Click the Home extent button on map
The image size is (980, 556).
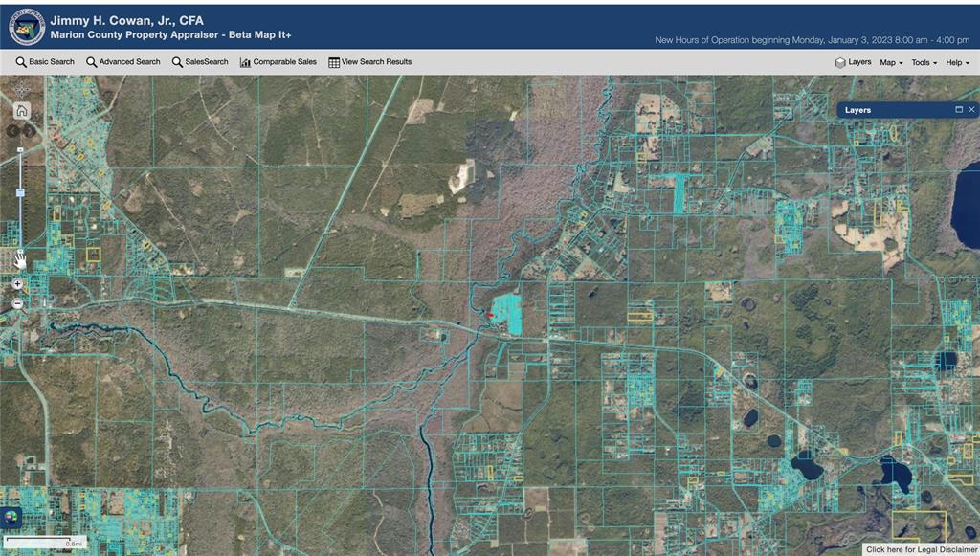click(x=21, y=110)
